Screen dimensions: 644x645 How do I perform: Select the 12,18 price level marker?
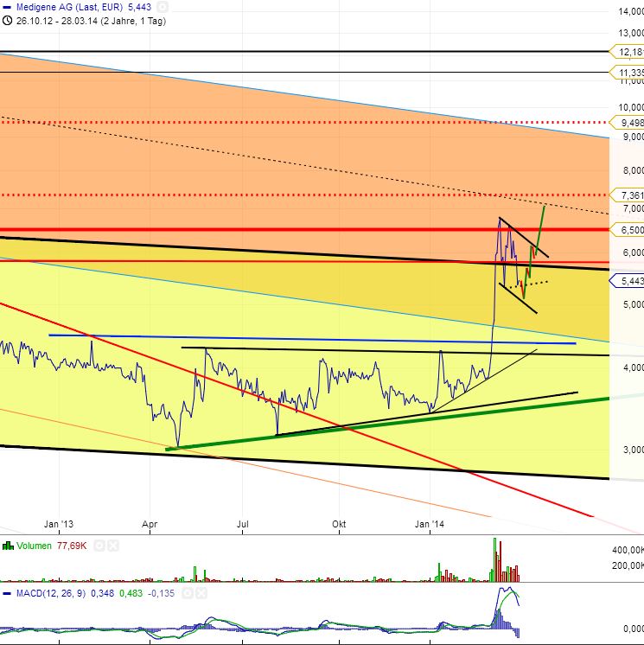click(x=627, y=52)
